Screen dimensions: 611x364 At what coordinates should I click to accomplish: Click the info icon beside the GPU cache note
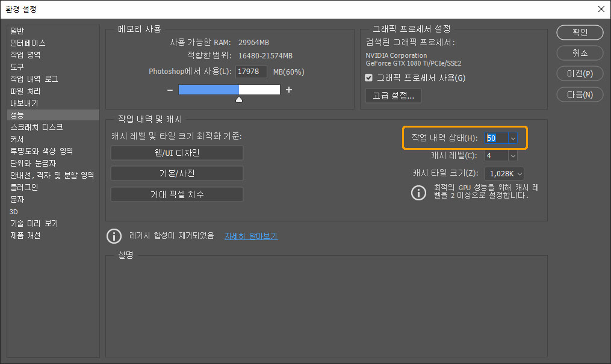[x=418, y=193]
